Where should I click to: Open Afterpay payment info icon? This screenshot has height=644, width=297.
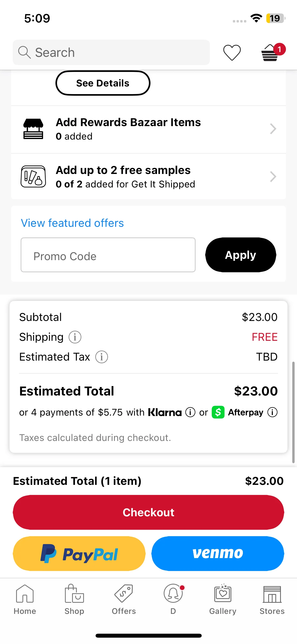point(272,412)
